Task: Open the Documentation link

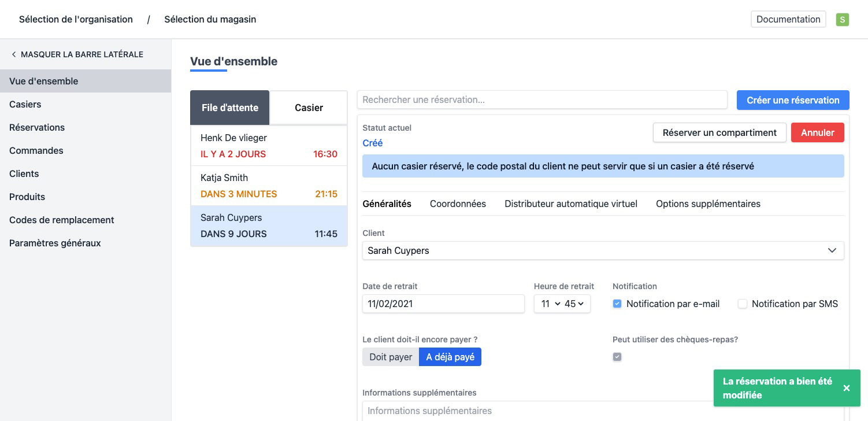Action: pos(788,19)
